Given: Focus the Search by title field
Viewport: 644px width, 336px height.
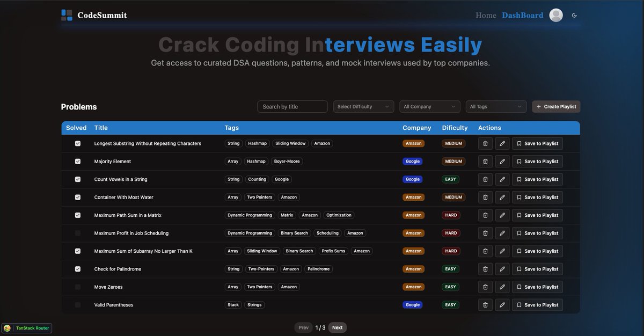Looking at the screenshot, I should coord(292,107).
